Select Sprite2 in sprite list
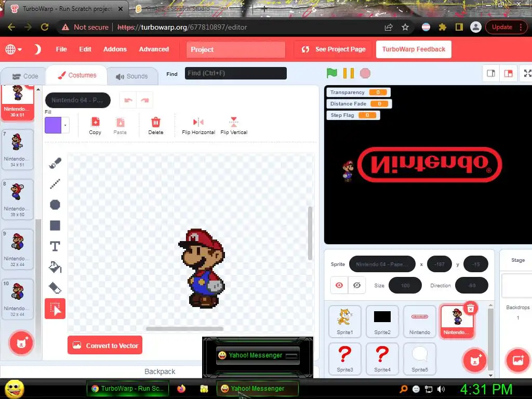Screen dimensions: 532x399 pyautogui.click(x=382, y=321)
